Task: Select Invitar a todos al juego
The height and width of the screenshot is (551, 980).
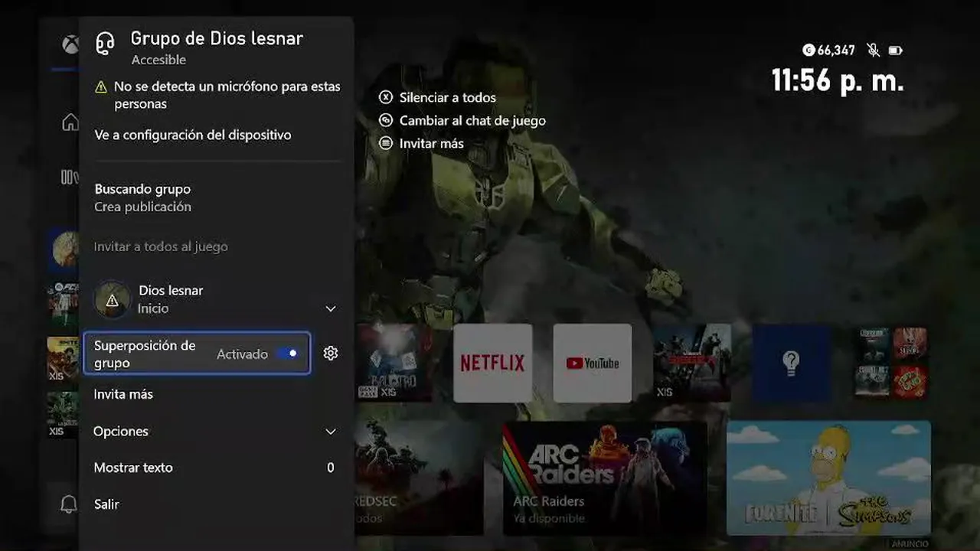Action: tap(161, 246)
